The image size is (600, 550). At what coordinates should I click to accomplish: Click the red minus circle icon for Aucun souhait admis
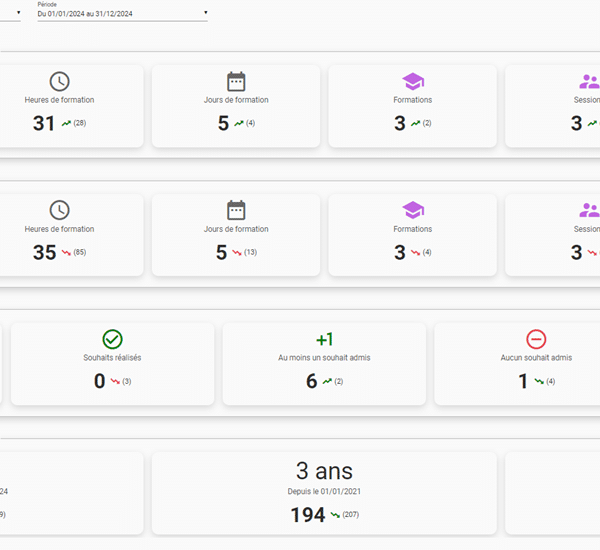tap(536, 339)
